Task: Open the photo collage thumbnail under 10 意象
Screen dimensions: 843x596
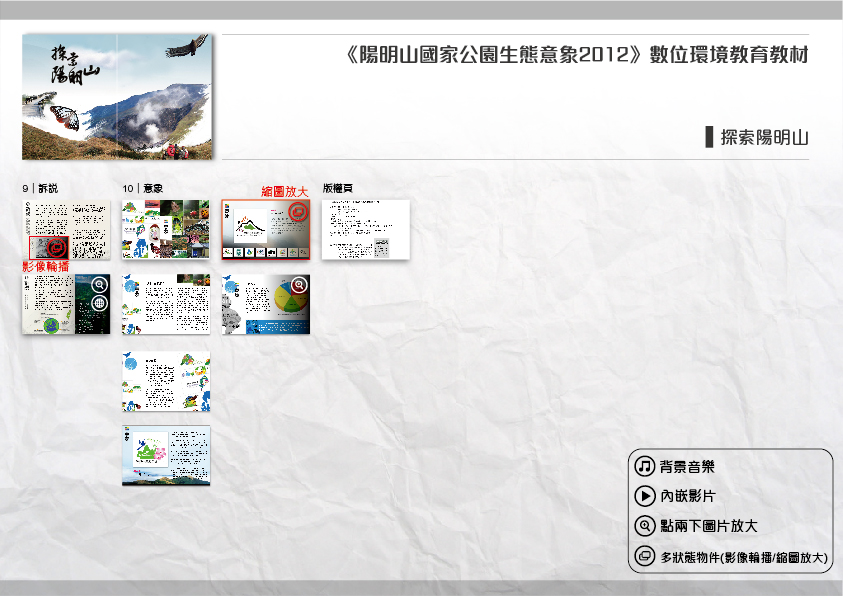Action: [x=166, y=229]
